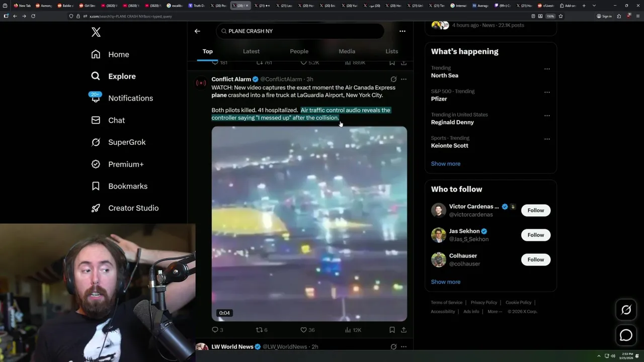Open Premium+ in sidebar
644x362 pixels.
[x=117, y=164]
